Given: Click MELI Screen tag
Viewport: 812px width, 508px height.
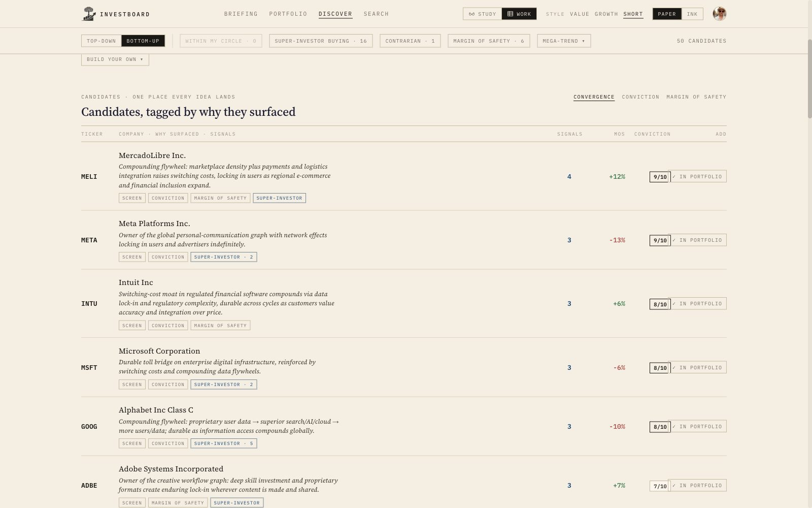Looking at the screenshot, I should point(132,198).
